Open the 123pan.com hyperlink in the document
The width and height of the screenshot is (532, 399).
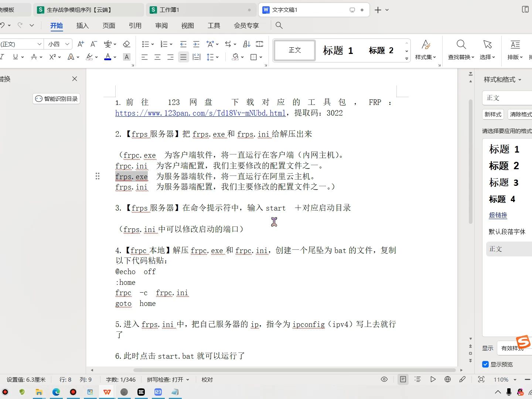pos(200,113)
